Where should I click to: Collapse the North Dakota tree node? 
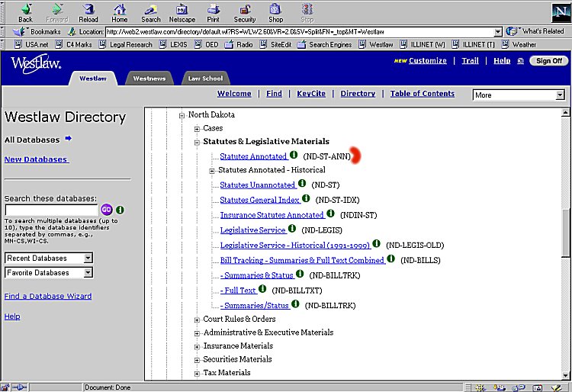182,116
